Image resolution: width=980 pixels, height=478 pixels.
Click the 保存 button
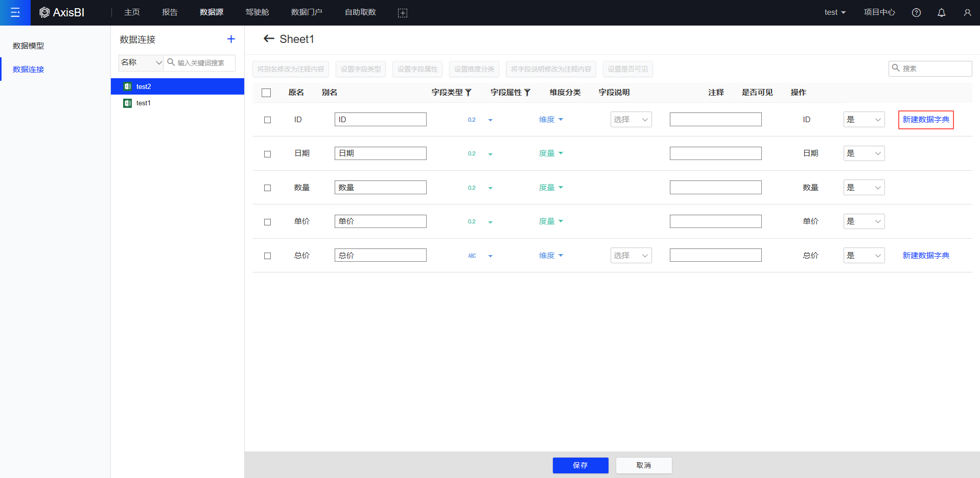[x=580, y=465]
